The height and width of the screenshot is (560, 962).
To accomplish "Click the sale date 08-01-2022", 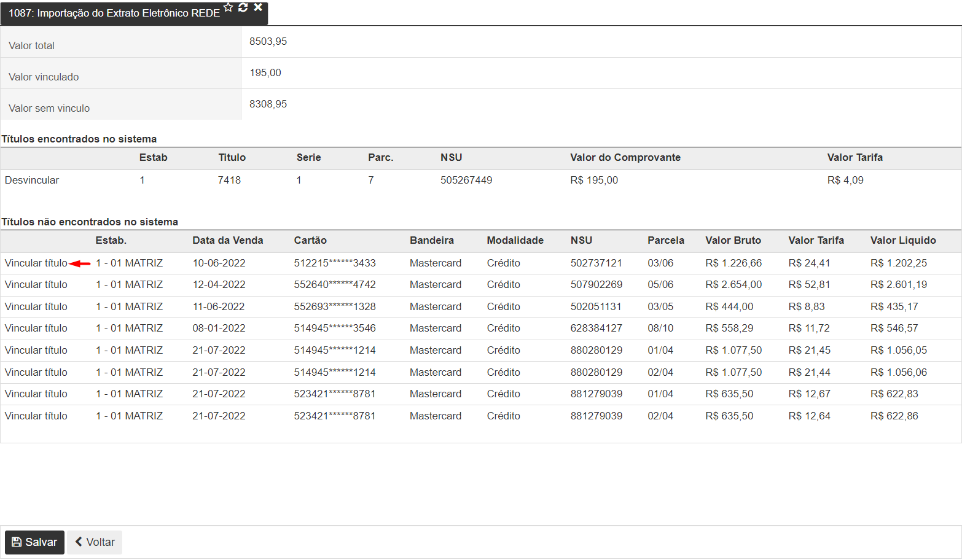I will (219, 328).
